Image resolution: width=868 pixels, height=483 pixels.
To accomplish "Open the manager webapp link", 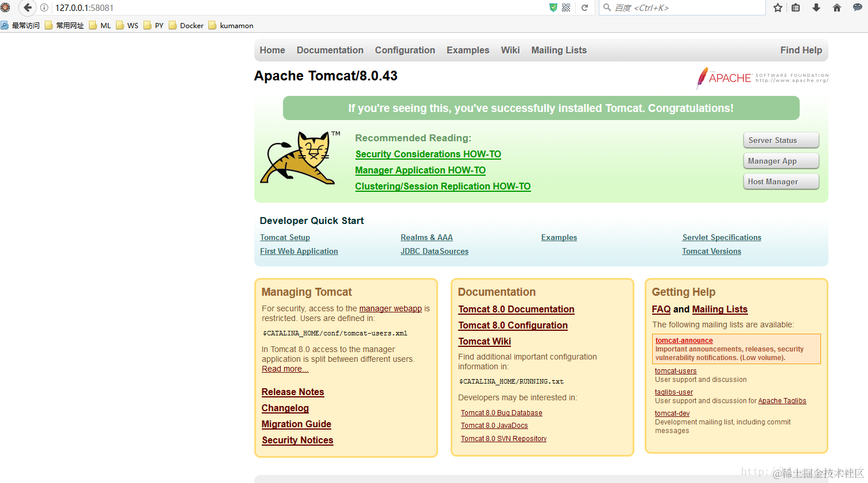I will pyautogui.click(x=390, y=308).
